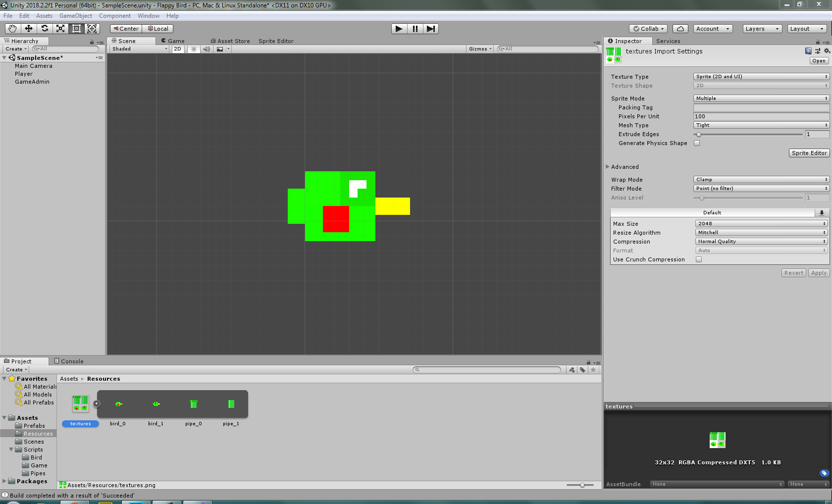The width and height of the screenshot is (832, 504).
Task: Mute scene audio via the speaker icon
Action: coord(207,49)
